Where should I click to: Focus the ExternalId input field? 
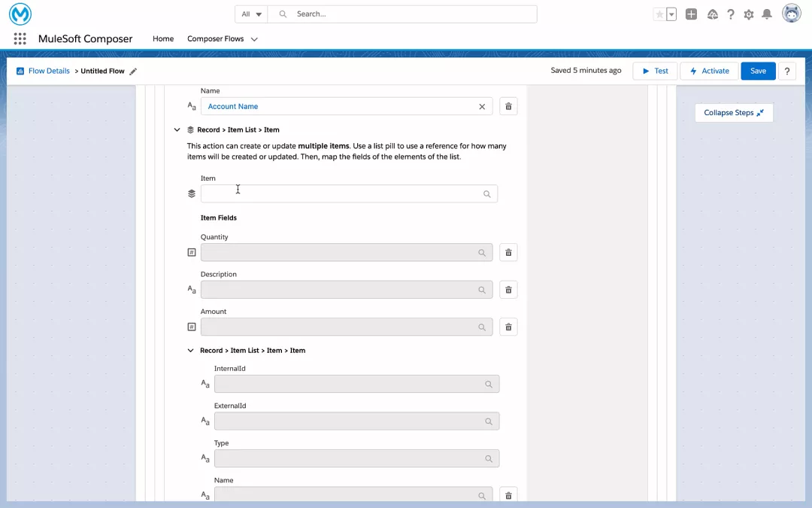(357, 421)
